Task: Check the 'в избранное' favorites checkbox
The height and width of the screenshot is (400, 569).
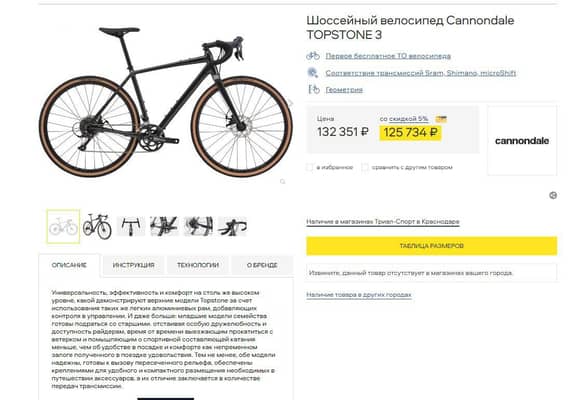Action: [310, 167]
